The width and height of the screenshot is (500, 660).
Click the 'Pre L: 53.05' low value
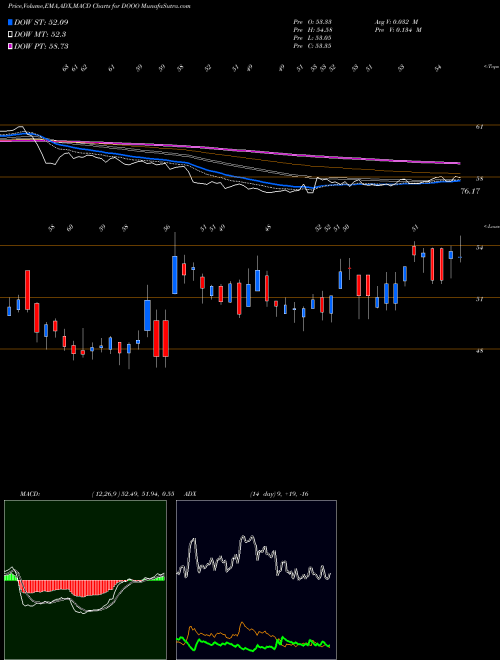[312, 38]
